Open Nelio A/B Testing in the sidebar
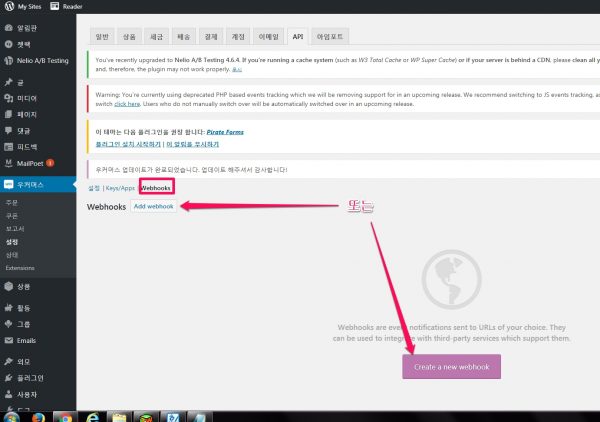600x422 pixels. coord(42,60)
